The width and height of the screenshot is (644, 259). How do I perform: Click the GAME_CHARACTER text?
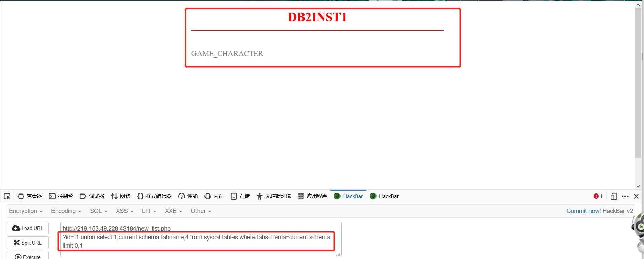point(227,54)
